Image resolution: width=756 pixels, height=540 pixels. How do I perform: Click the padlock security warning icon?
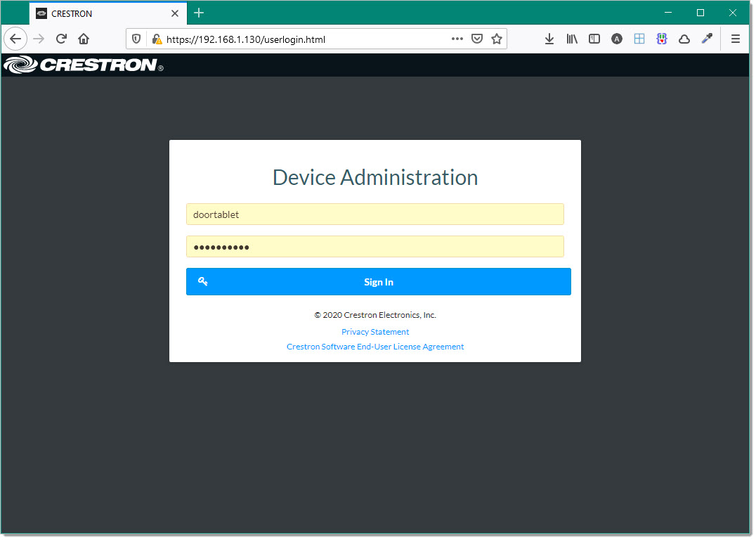click(x=157, y=39)
